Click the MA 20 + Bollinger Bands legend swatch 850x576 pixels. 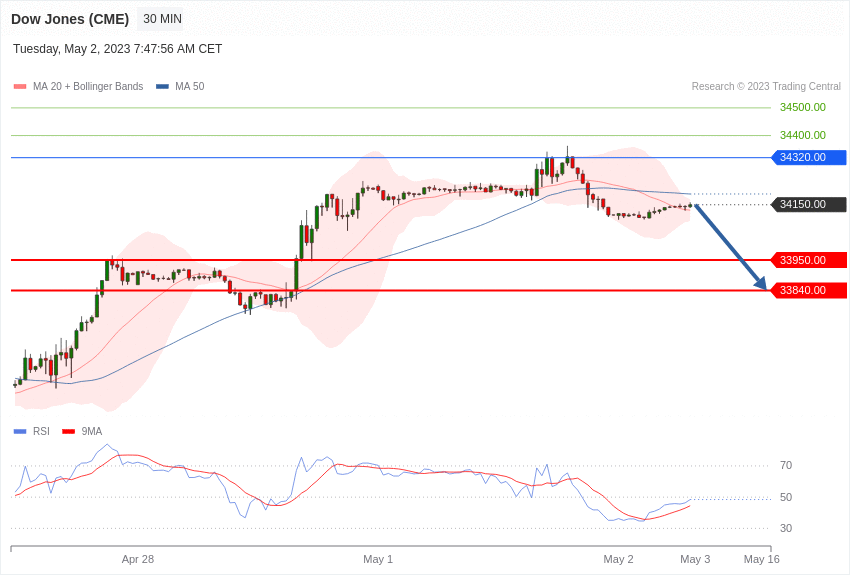click(20, 87)
